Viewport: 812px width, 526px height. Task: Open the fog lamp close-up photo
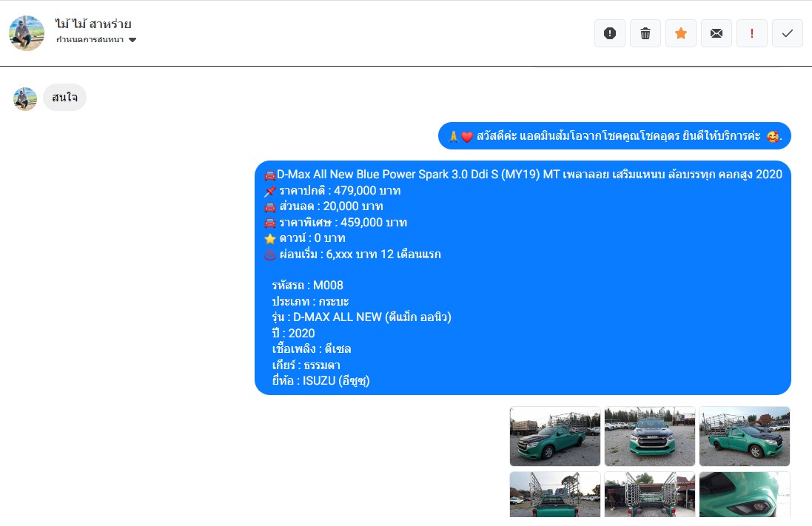click(745, 494)
